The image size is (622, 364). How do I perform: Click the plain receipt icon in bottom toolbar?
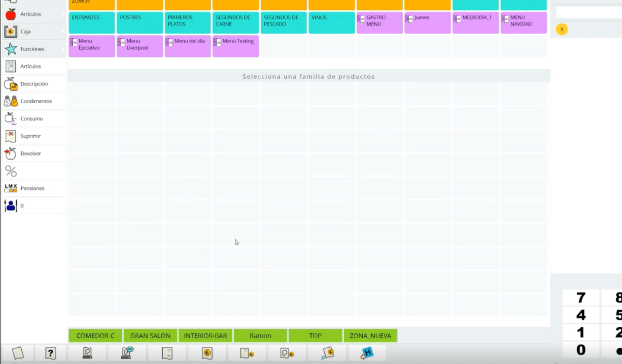coord(167,353)
